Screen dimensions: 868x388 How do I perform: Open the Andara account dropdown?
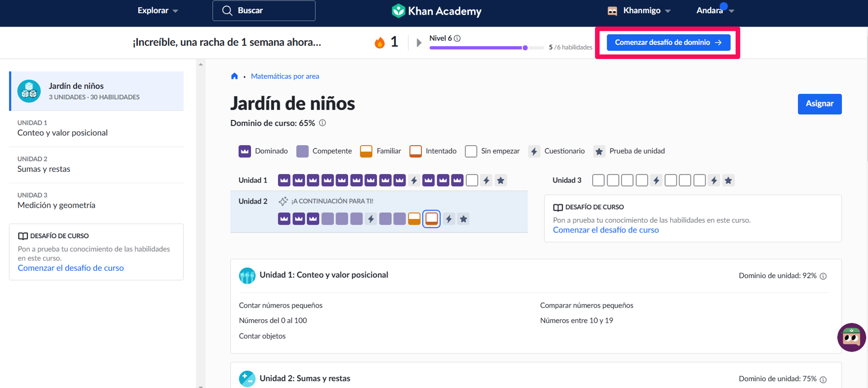pyautogui.click(x=715, y=11)
